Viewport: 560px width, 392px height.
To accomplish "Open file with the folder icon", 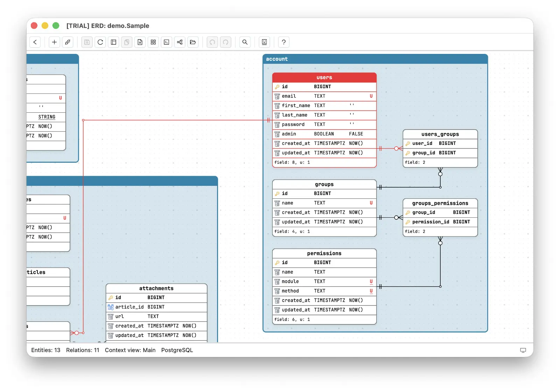I will (193, 42).
